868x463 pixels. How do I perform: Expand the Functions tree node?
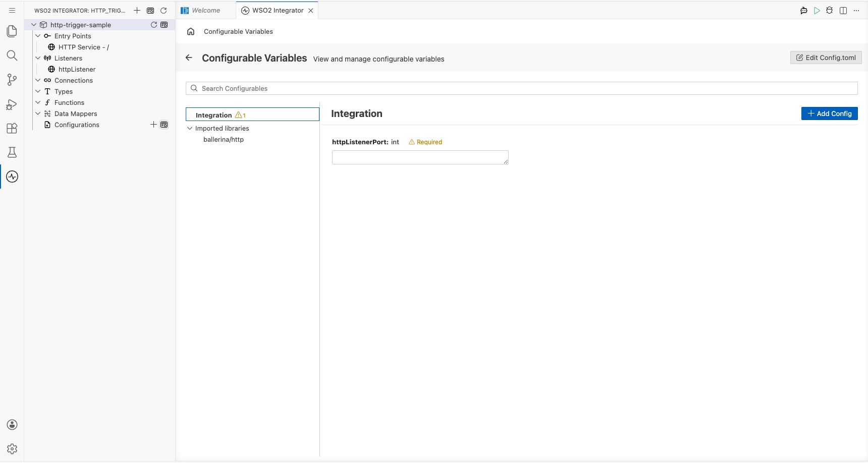click(38, 102)
